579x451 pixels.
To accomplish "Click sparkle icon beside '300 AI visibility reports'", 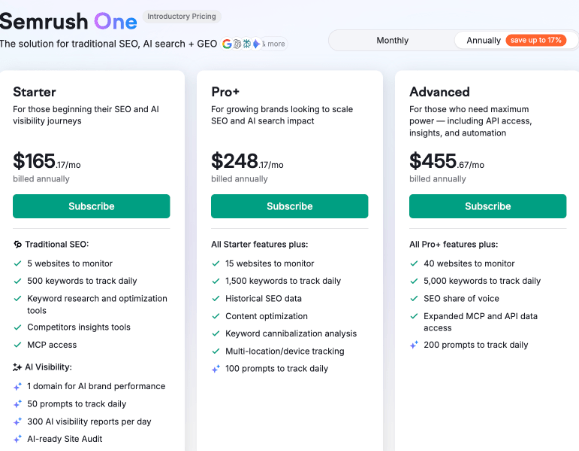I will coord(17,422).
